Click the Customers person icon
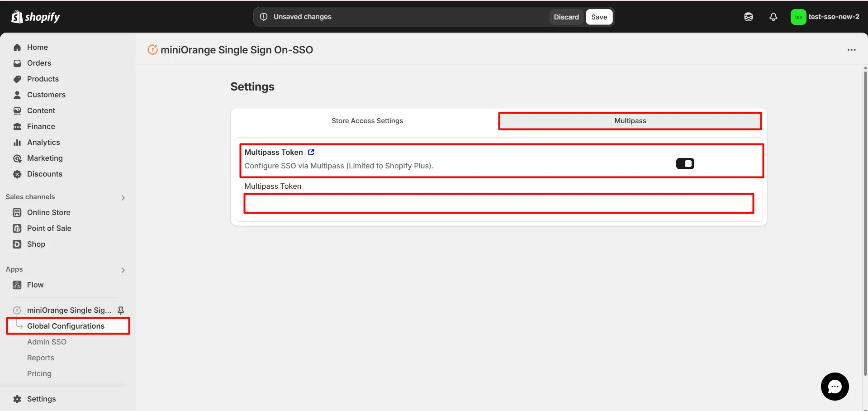Viewport: 868px width, 411px height. click(x=17, y=95)
